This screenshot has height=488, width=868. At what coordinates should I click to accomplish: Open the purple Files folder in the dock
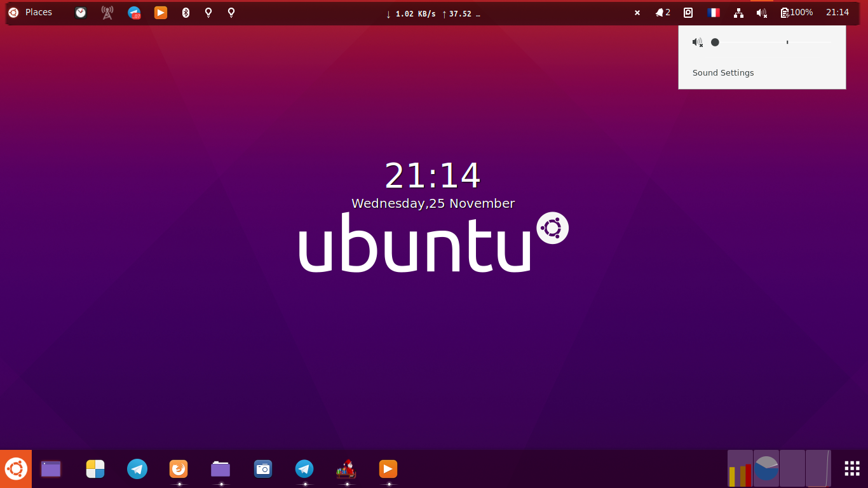220,469
